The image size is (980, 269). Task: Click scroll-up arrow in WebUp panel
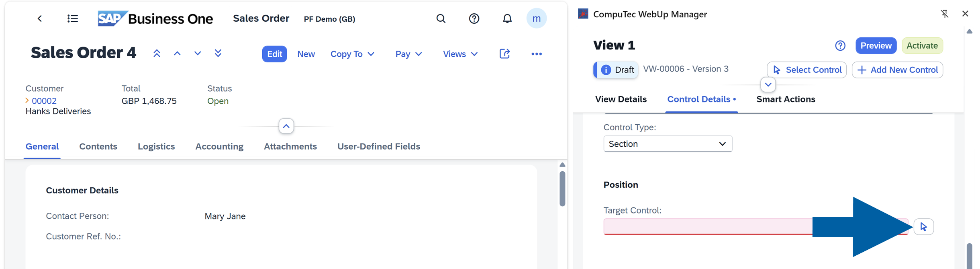(x=970, y=31)
